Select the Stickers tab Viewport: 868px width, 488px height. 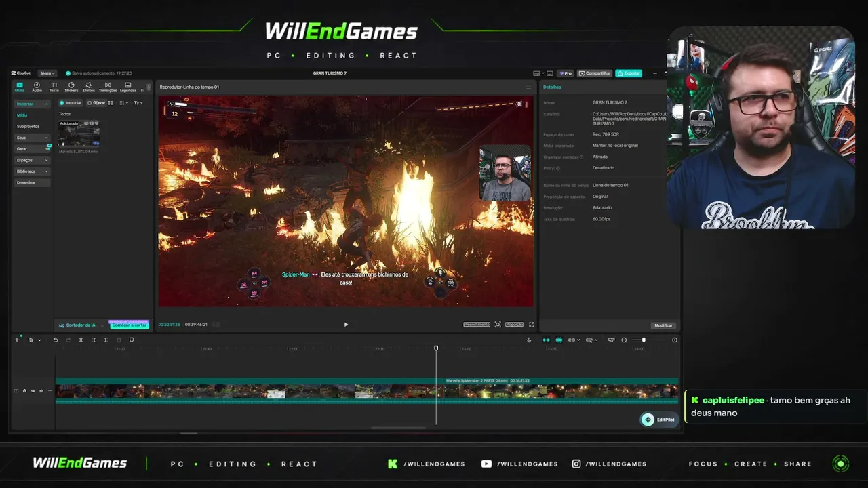tap(71, 87)
